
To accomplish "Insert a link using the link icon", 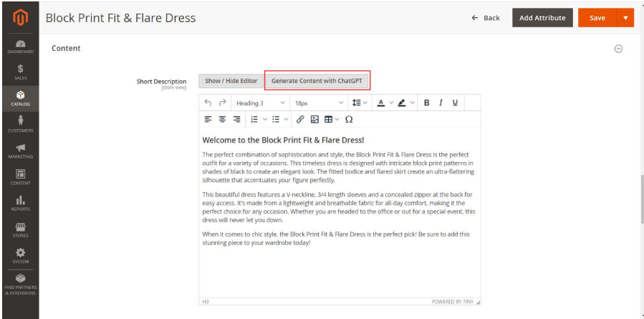I will pos(300,119).
